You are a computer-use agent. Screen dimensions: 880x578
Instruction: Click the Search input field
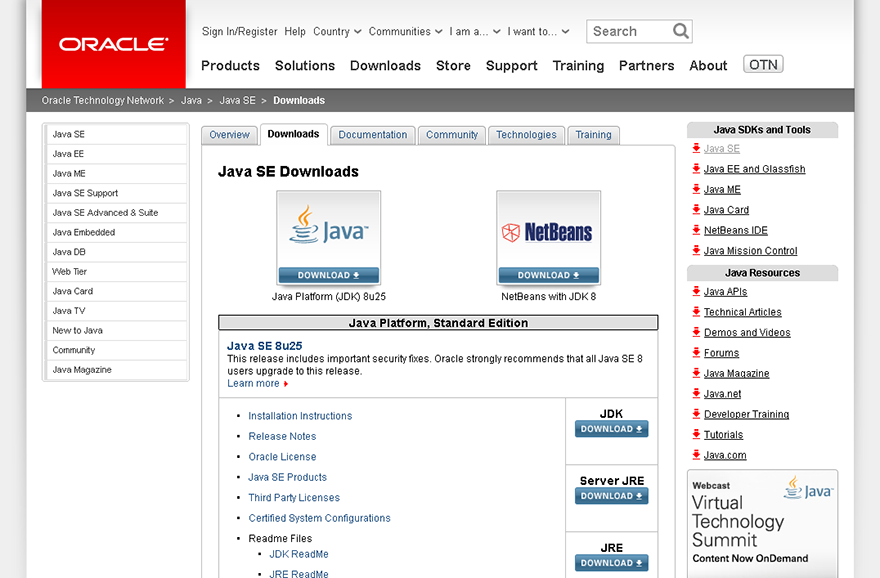pyautogui.click(x=629, y=31)
